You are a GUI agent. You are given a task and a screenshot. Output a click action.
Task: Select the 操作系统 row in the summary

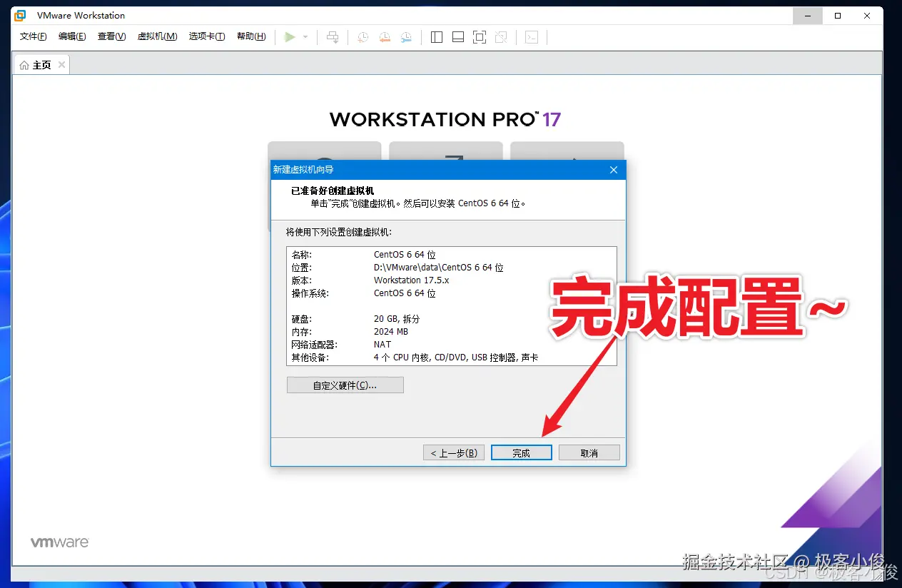coord(451,293)
